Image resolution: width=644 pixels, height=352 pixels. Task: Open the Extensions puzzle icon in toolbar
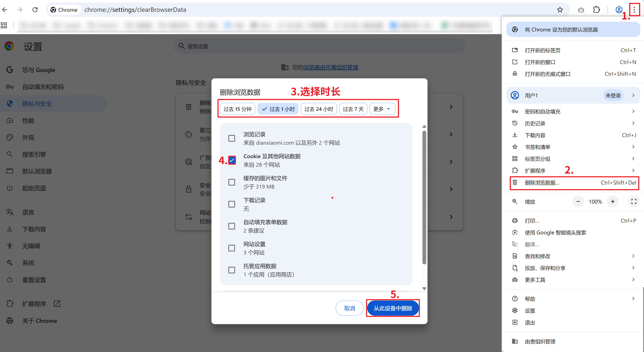coord(597,10)
